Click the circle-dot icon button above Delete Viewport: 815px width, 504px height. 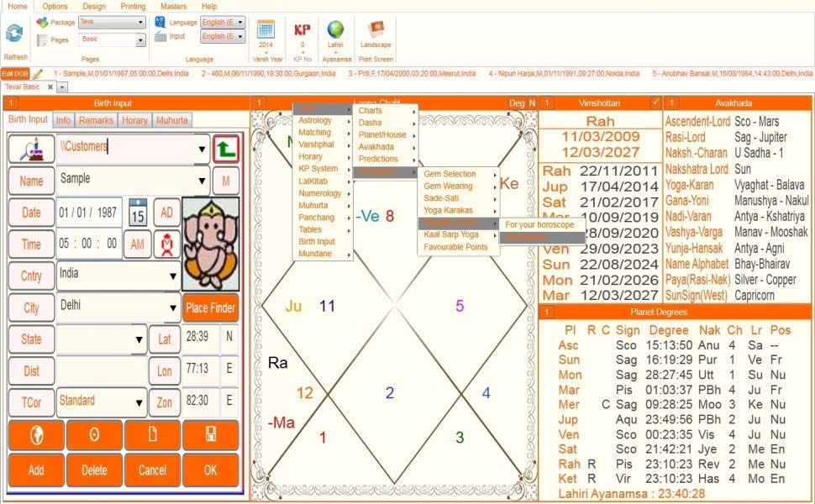(x=94, y=435)
